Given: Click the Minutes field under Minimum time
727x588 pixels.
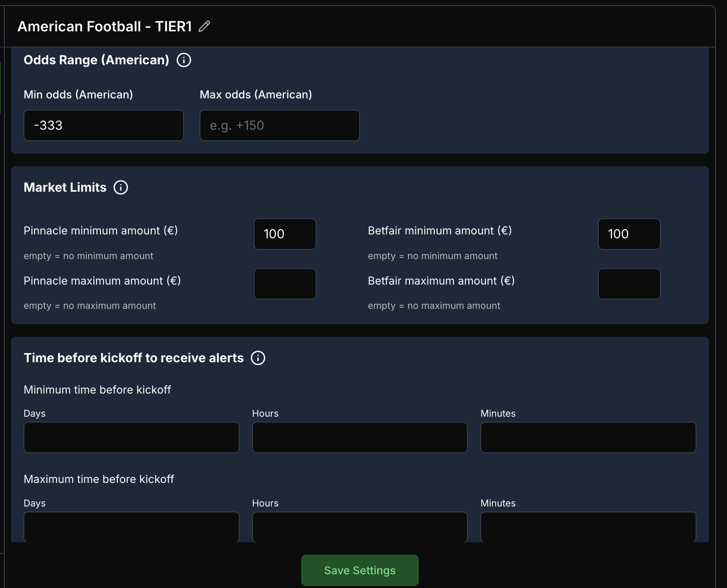Looking at the screenshot, I should click(588, 437).
